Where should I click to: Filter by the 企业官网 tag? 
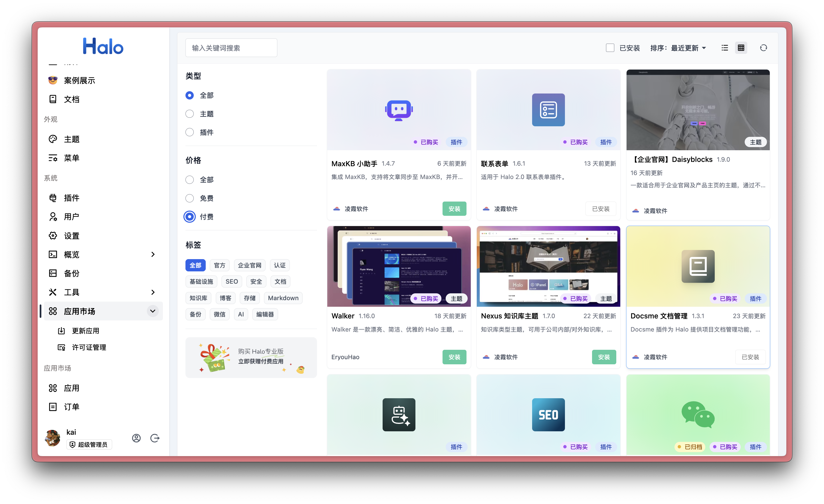249,265
